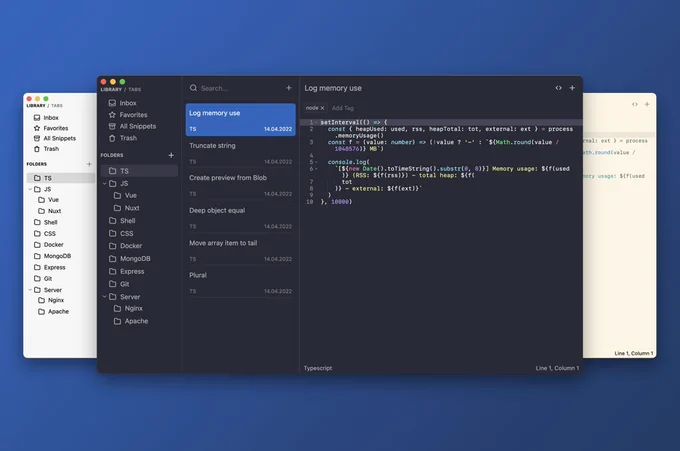The image size is (680, 451).
Task: Open Inbox in light window sidebar
Action: 46,118
